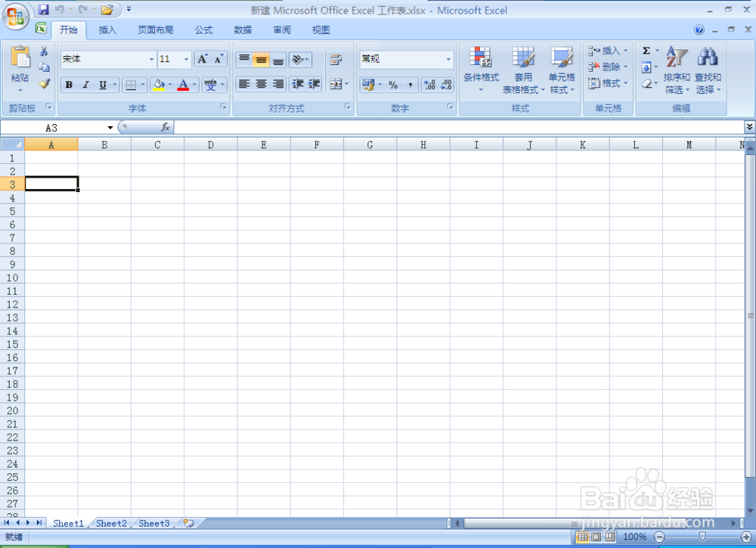Apply comma style number format
Viewport: 756px width, 548px height.
410,85
